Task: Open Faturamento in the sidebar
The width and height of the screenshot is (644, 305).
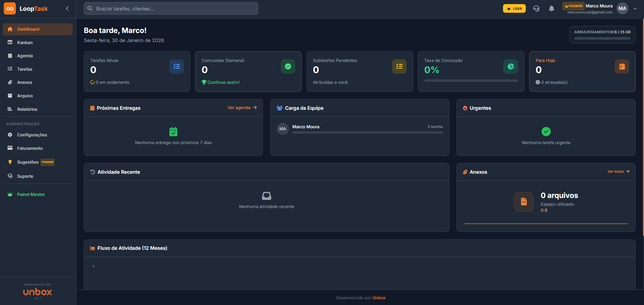Action: (x=30, y=148)
